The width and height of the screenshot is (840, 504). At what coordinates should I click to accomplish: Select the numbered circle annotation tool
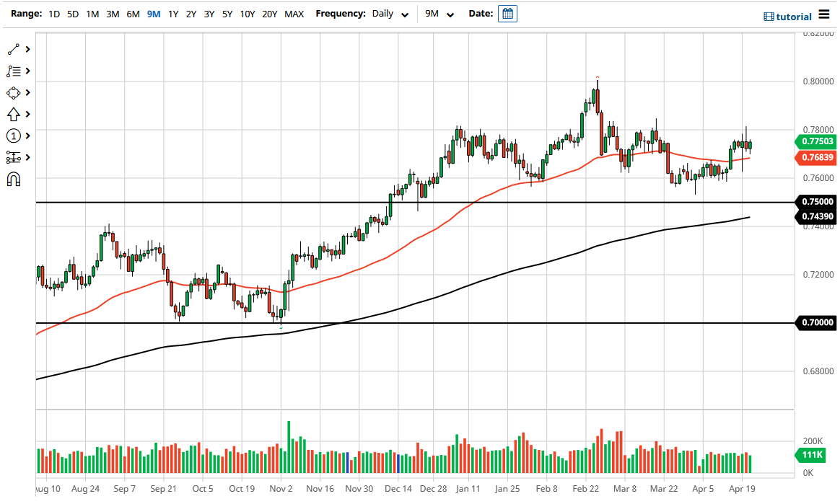[x=13, y=136]
